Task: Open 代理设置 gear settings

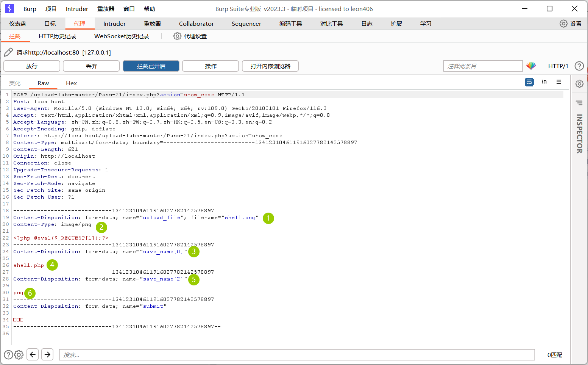Action: point(190,36)
